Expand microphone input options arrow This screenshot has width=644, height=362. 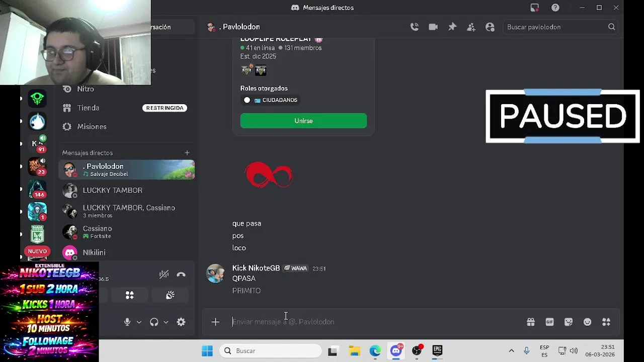pos(139,322)
